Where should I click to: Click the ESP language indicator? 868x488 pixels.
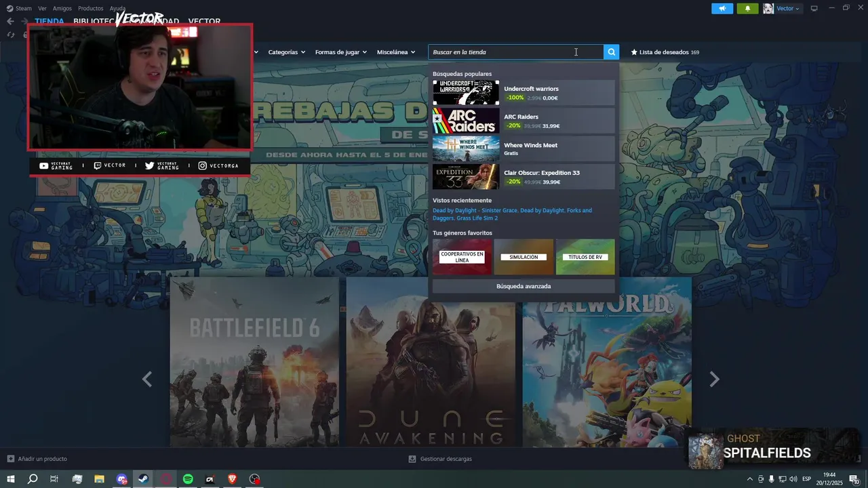[x=807, y=479]
